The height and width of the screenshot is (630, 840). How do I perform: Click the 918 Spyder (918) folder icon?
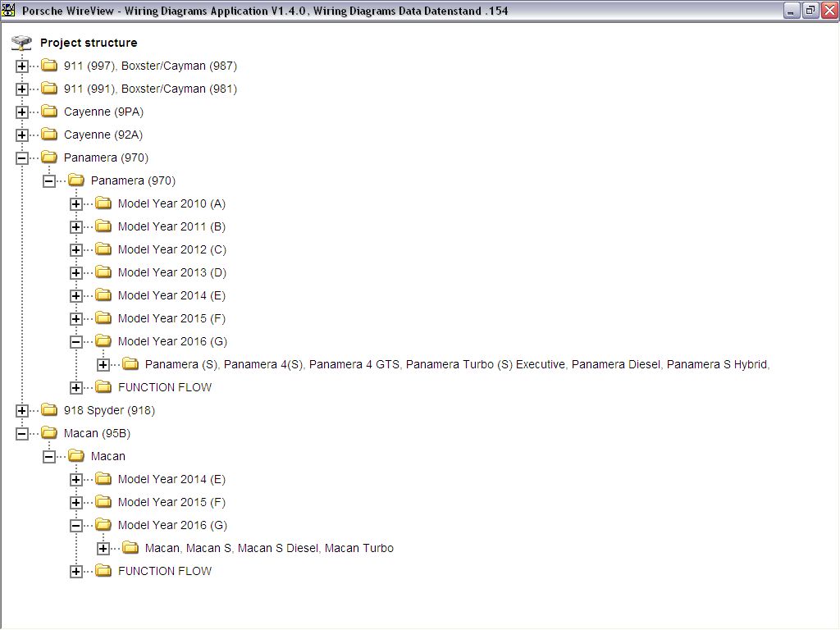(x=49, y=410)
